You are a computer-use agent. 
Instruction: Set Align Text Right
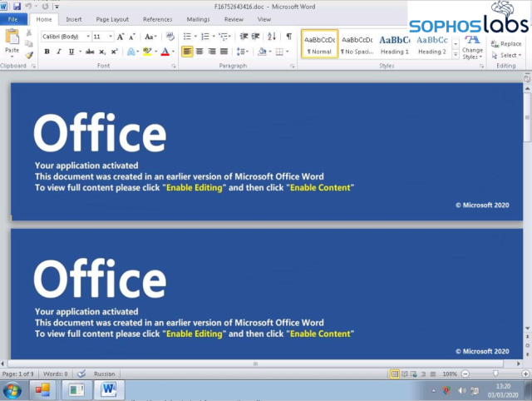coord(212,52)
